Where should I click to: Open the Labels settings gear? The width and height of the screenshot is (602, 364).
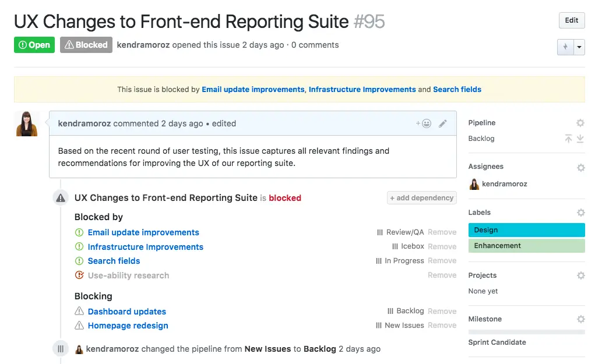pyautogui.click(x=581, y=213)
